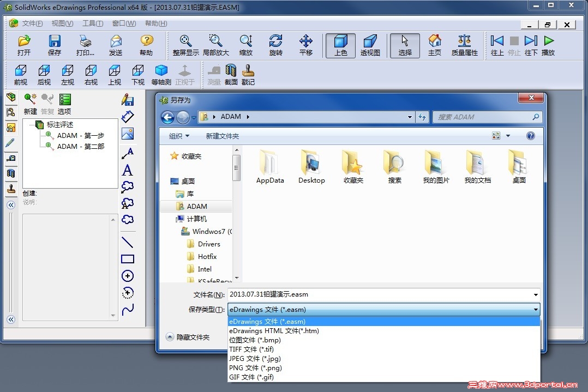Viewport: 588px width, 392px height.
Task: Select the text-with-leader markup tool
Action: coord(128,153)
